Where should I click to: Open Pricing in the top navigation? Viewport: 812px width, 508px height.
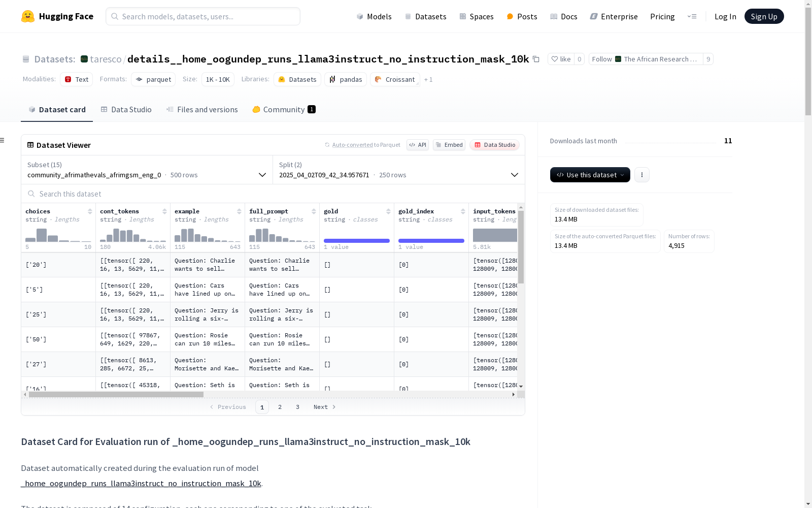coord(662,16)
